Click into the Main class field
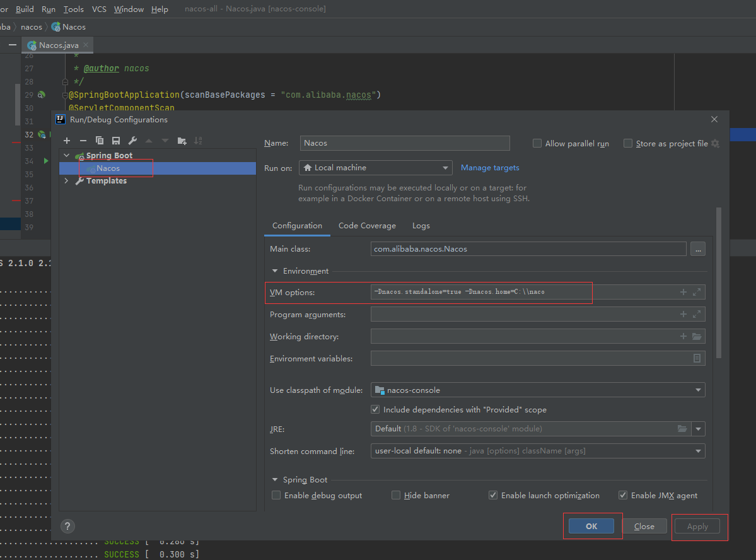Screen dimensions: 756x560 click(x=528, y=249)
